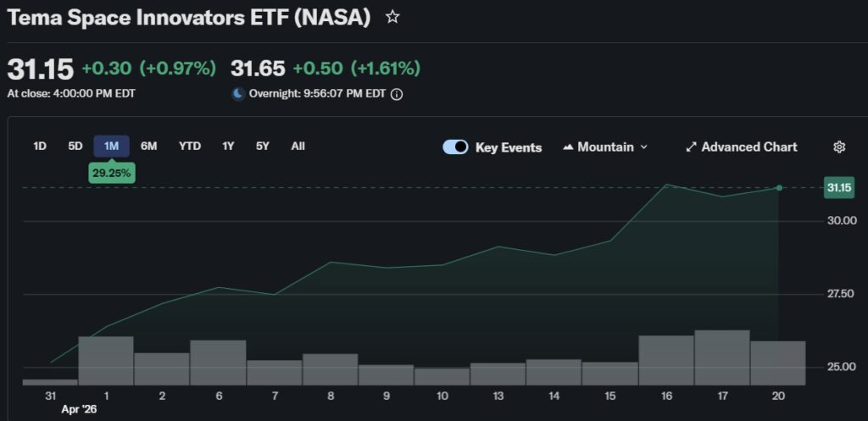Image resolution: width=868 pixels, height=421 pixels.
Task: Expand the Mountain chart type dropdown
Action: tap(643, 147)
